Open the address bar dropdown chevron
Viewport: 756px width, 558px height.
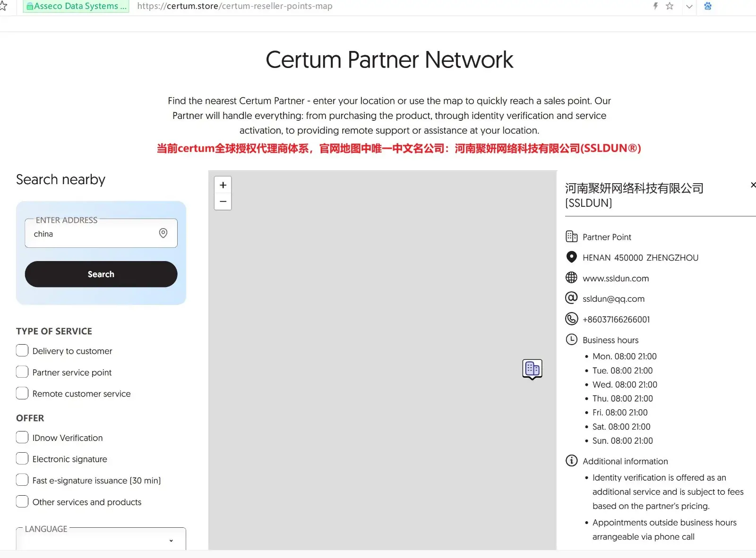click(689, 7)
